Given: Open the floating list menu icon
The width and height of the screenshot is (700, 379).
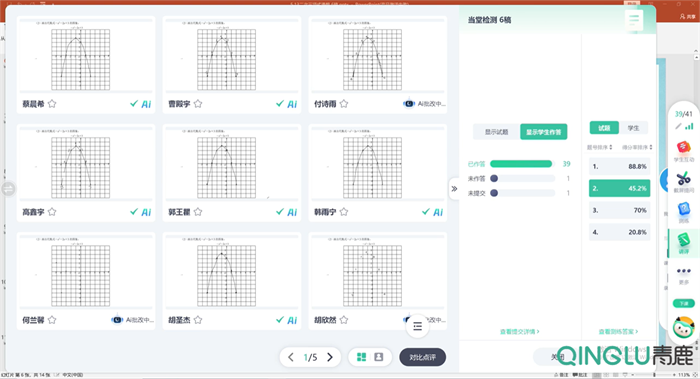Looking at the screenshot, I should 417,326.
